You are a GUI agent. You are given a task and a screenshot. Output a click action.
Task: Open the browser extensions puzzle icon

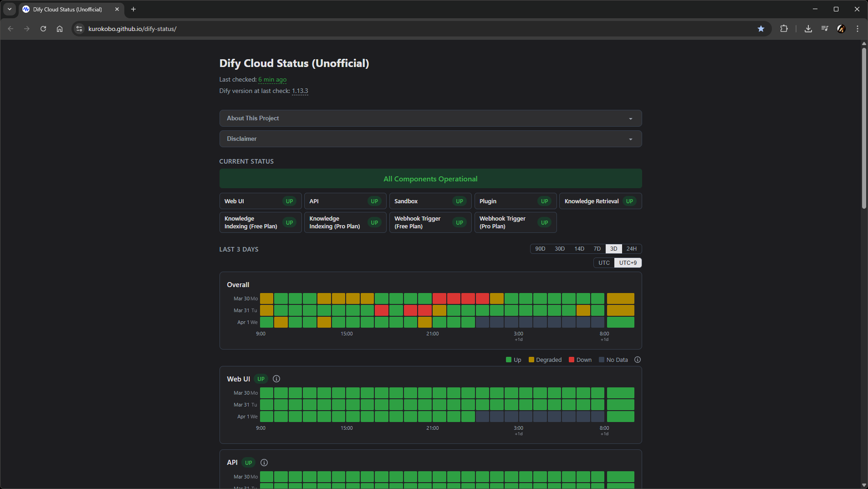click(784, 29)
